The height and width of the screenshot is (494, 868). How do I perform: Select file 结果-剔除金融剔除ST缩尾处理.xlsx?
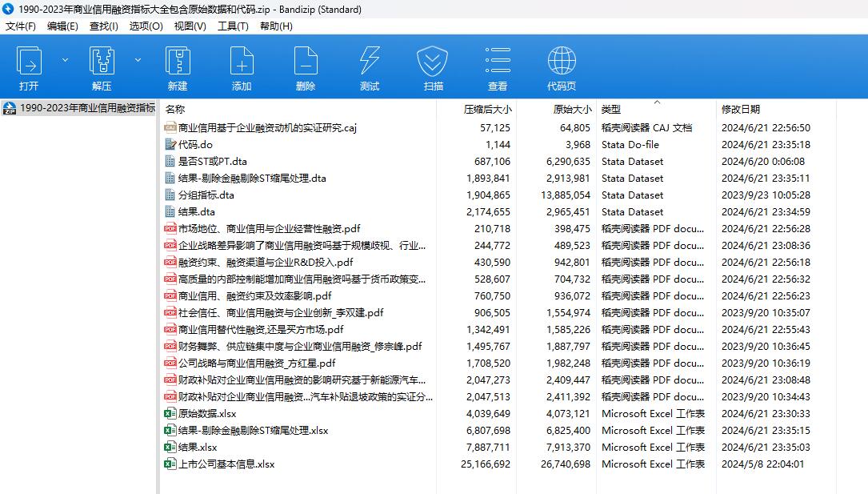(253, 430)
